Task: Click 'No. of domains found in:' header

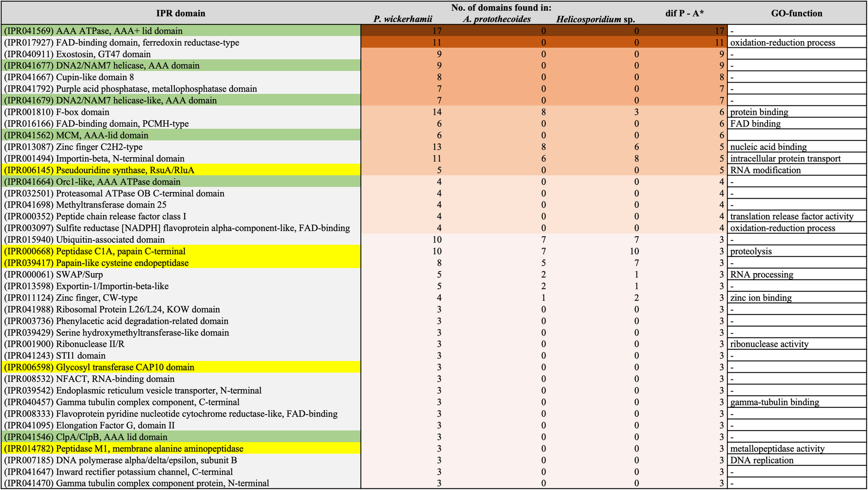Action: coord(501,8)
